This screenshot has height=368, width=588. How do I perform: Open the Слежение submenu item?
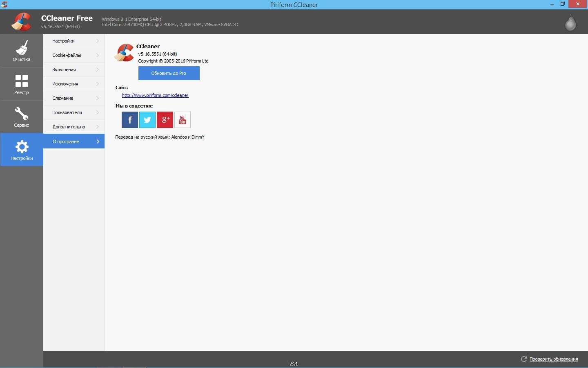click(74, 98)
